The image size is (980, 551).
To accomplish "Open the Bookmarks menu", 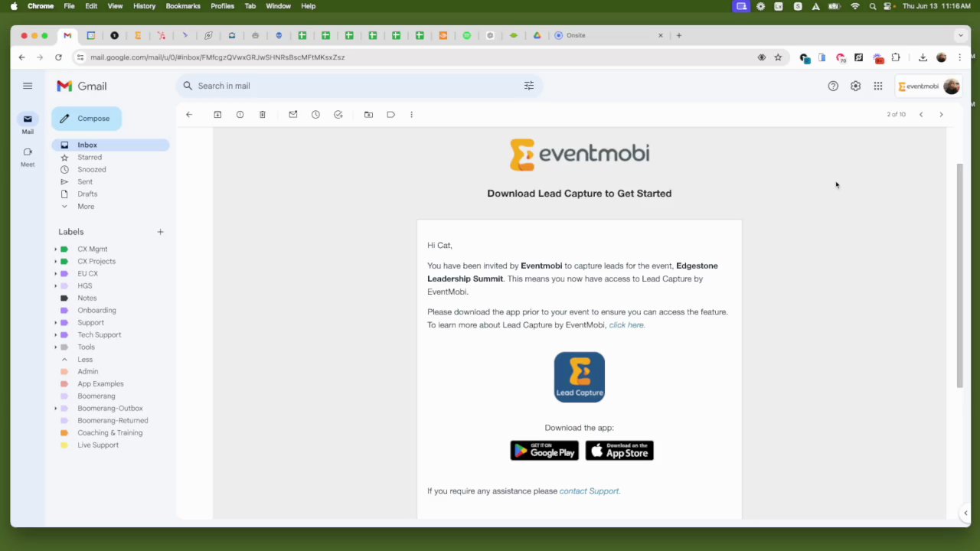I will pyautogui.click(x=183, y=6).
